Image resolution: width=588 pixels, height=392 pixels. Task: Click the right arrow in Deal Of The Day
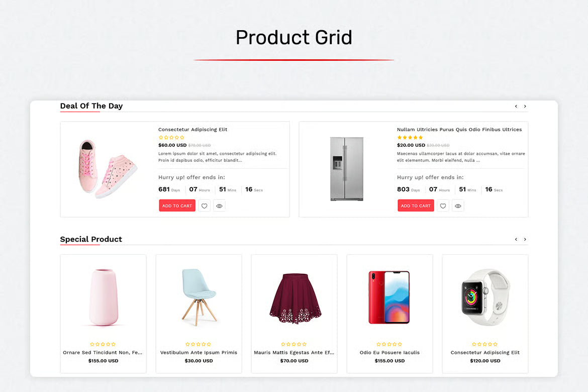(525, 106)
